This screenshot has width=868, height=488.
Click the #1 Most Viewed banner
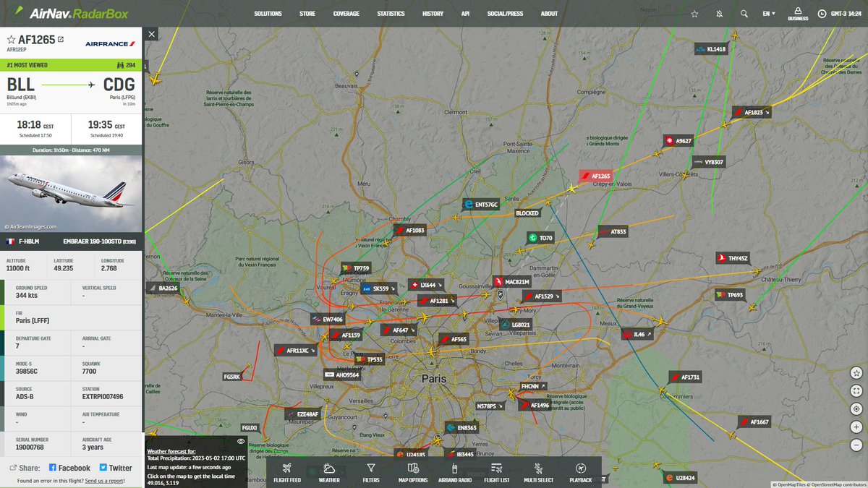pos(72,65)
